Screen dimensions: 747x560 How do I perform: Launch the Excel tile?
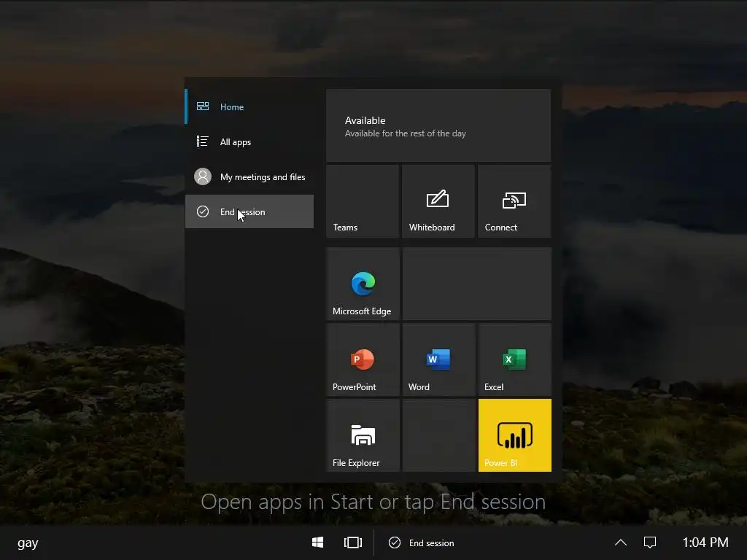[514, 359]
